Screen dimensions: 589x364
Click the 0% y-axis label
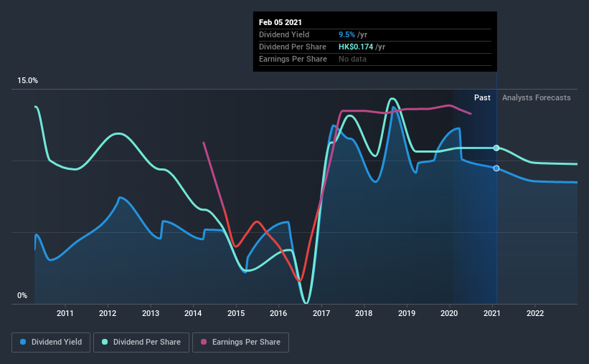(x=22, y=296)
